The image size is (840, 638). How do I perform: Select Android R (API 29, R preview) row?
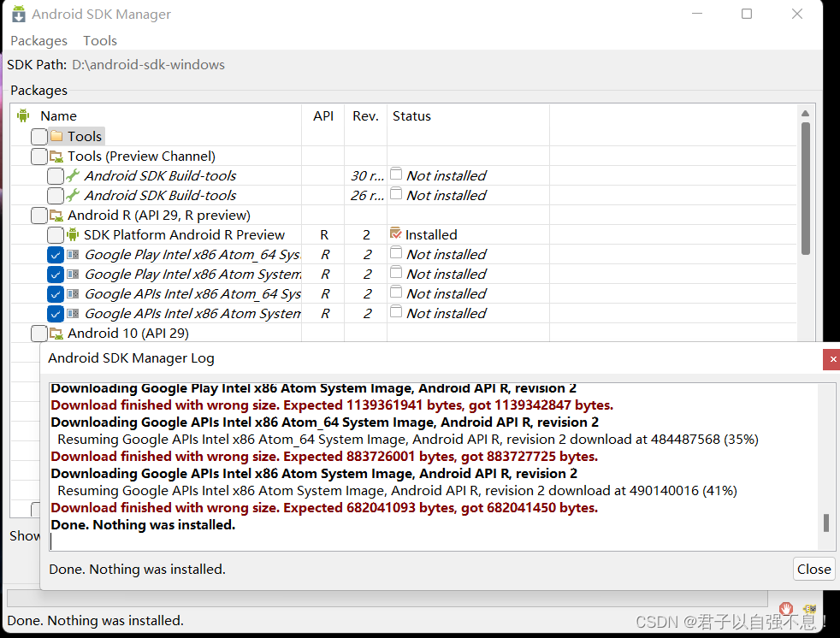158,216
